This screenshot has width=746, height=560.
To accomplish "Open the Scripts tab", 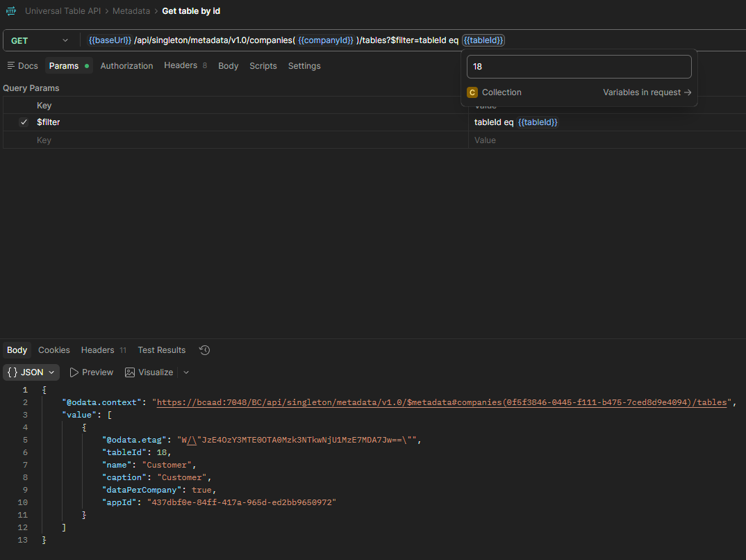I will point(263,66).
